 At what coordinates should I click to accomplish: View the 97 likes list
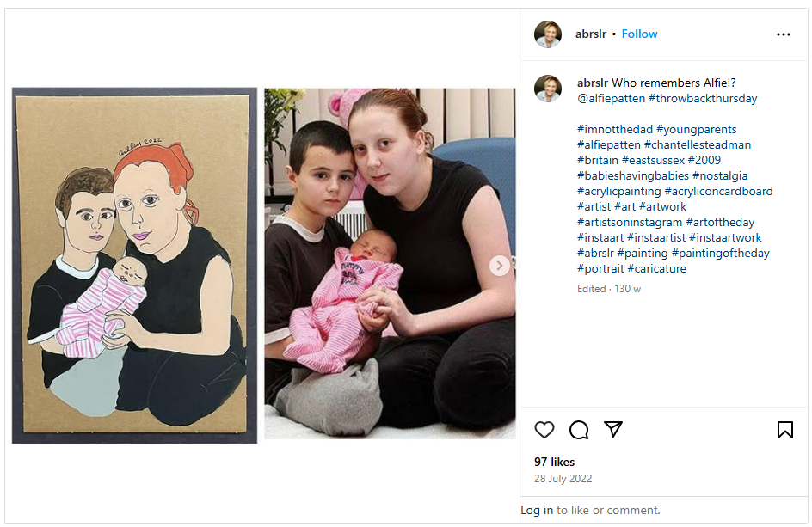554,462
